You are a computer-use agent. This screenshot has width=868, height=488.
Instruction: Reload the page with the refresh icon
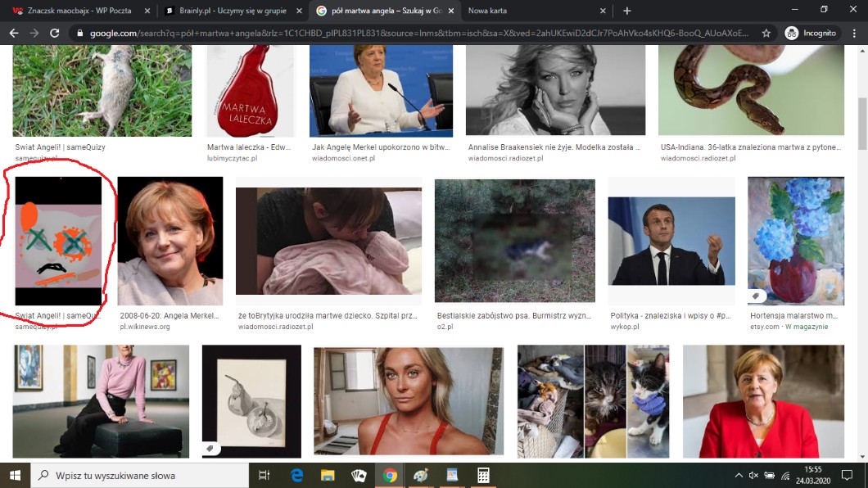[x=54, y=33]
